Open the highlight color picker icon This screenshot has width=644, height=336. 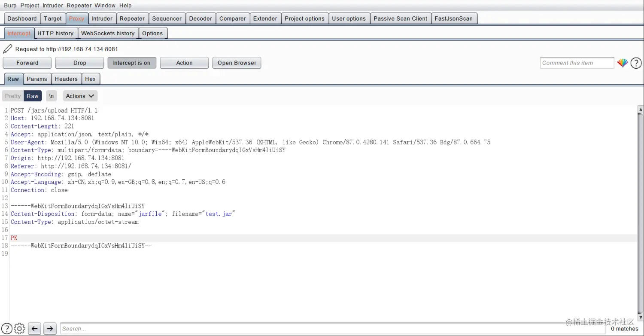click(x=623, y=63)
